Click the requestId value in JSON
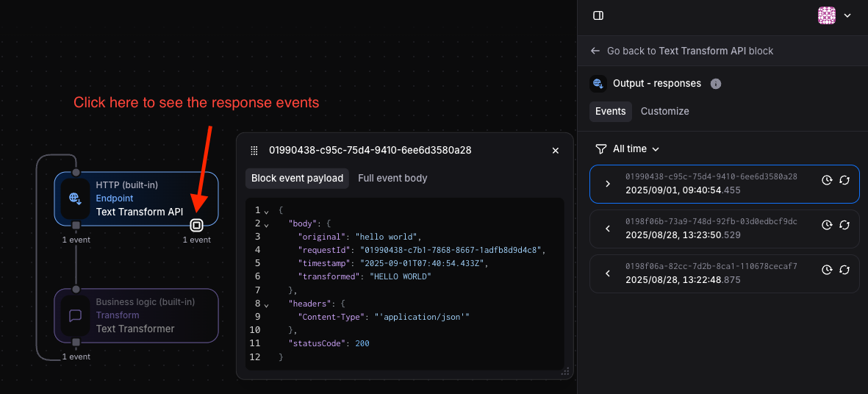The height and width of the screenshot is (394, 868). [450, 250]
